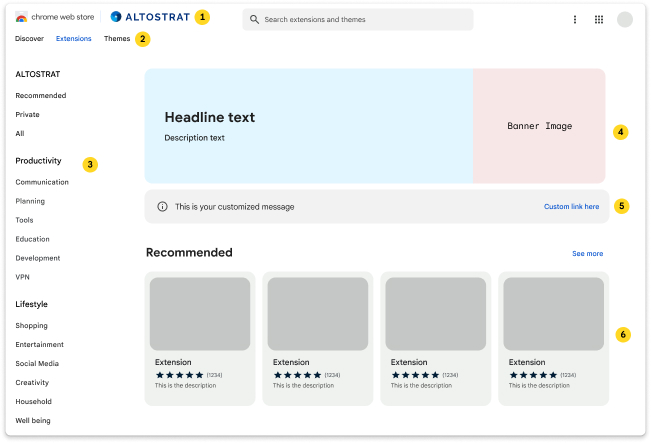Open the Creativity category
Viewport: 651px width, 443px height.
[x=32, y=383]
